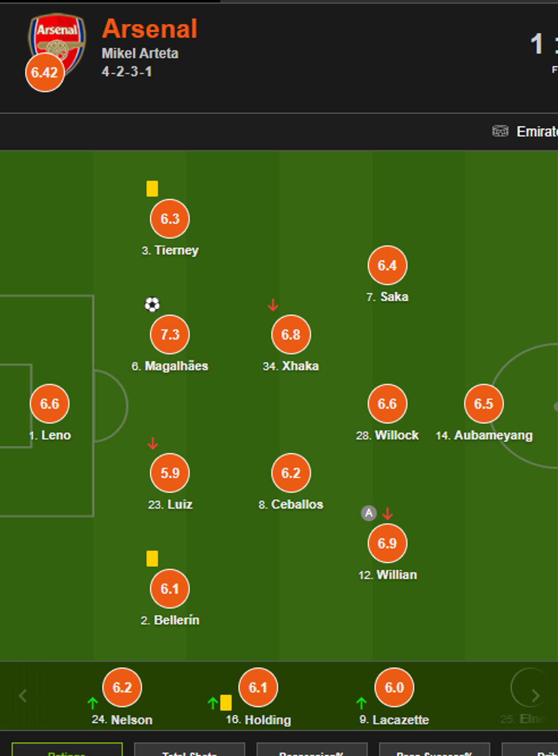Click the stadium icon beside Emirates
This screenshot has width=558, height=756.
coord(500,132)
